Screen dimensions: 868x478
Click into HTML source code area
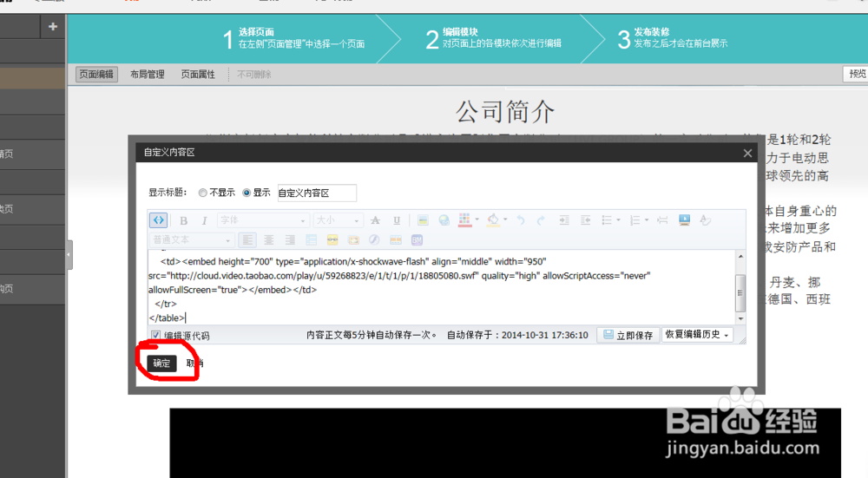(x=441, y=288)
